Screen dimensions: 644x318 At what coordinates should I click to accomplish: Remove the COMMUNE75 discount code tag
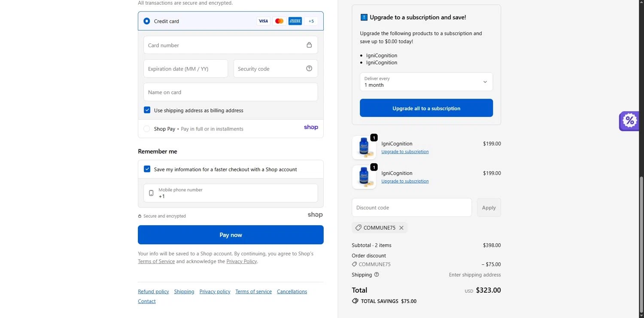tap(401, 228)
